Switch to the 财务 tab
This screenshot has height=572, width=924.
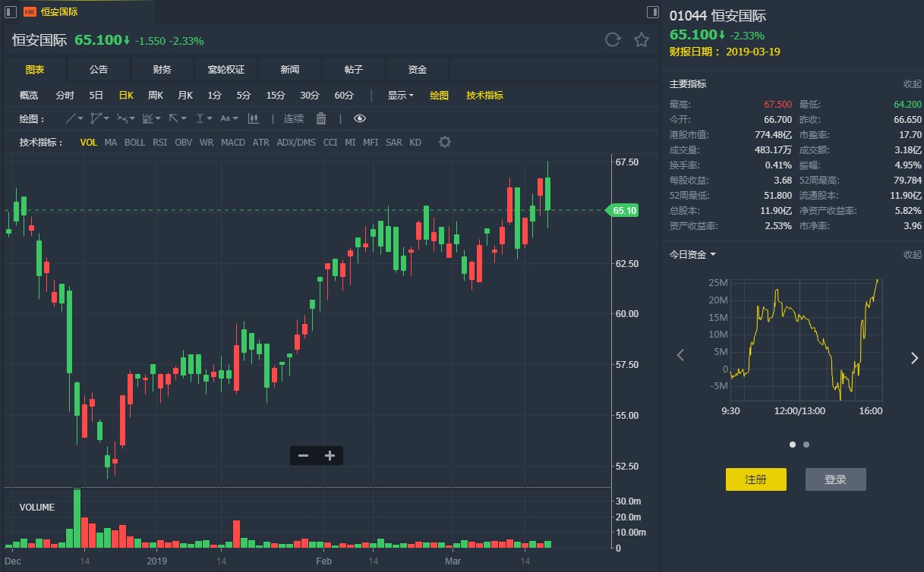[162, 70]
